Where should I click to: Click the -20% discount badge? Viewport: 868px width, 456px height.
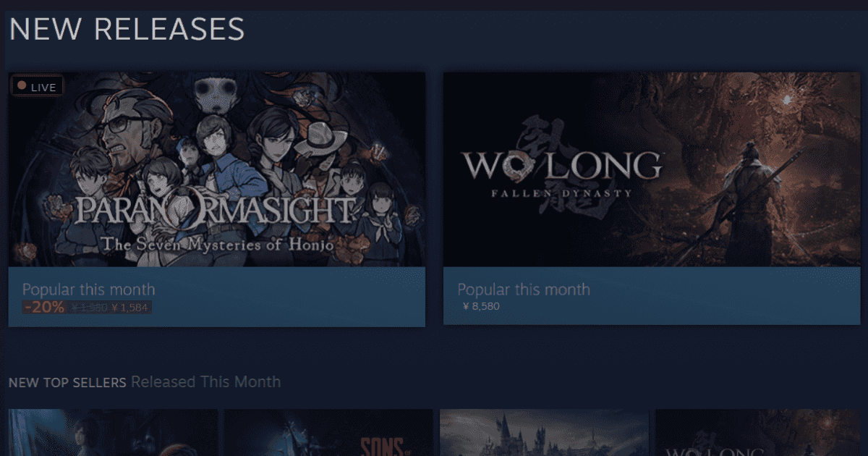pos(45,307)
